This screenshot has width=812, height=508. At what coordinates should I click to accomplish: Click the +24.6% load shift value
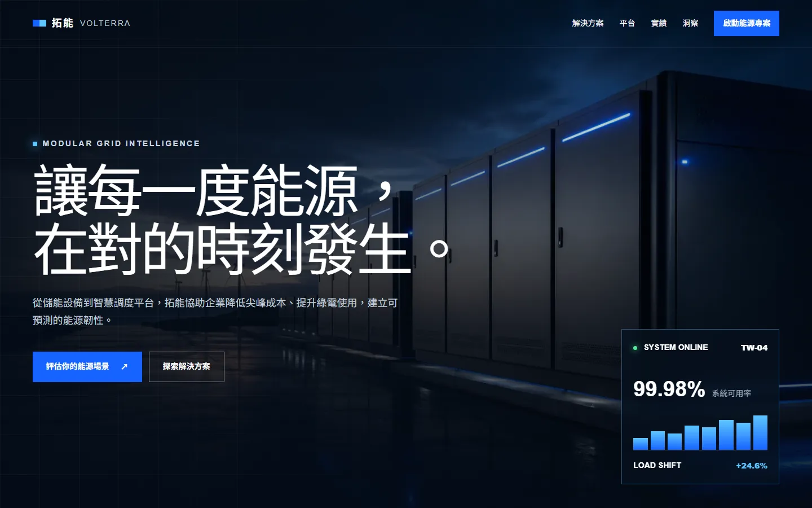(752, 466)
